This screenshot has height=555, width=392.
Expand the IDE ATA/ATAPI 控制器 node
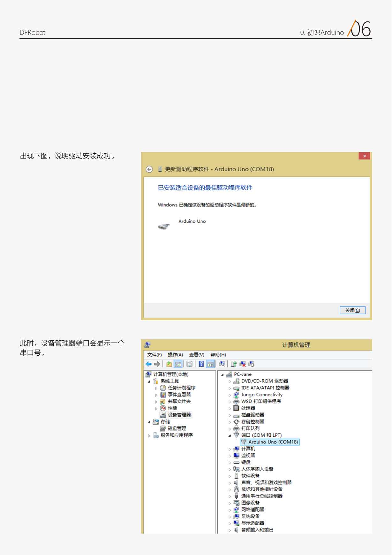[x=230, y=388]
